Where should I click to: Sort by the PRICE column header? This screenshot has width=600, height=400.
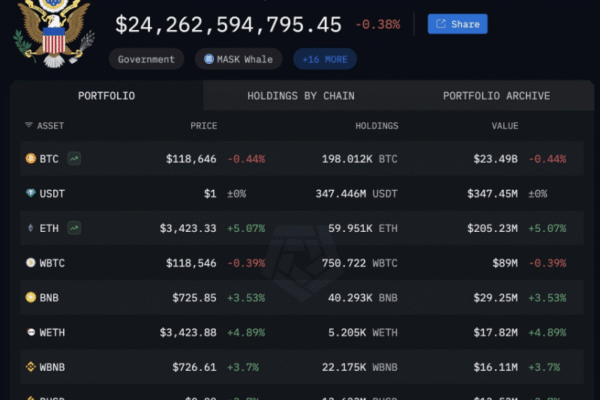204,126
